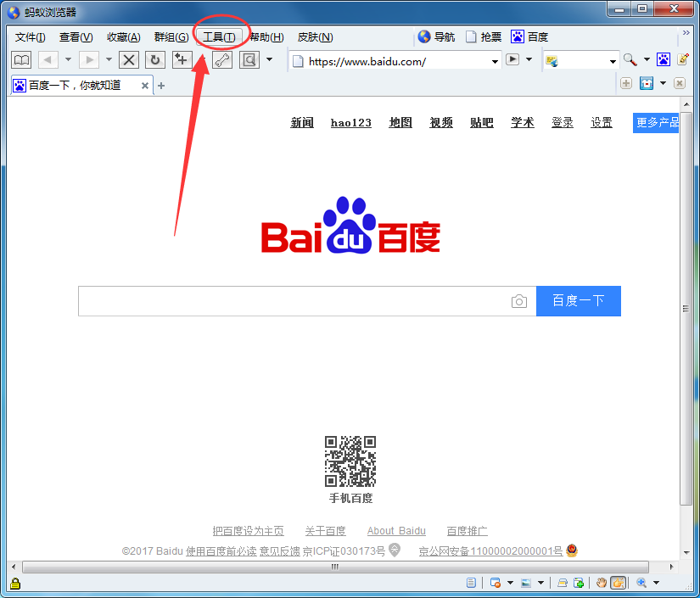Open the bookmarks sidebar icon
The width and height of the screenshot is (700, 598).
pyautogui.click(x=20, y=59)
